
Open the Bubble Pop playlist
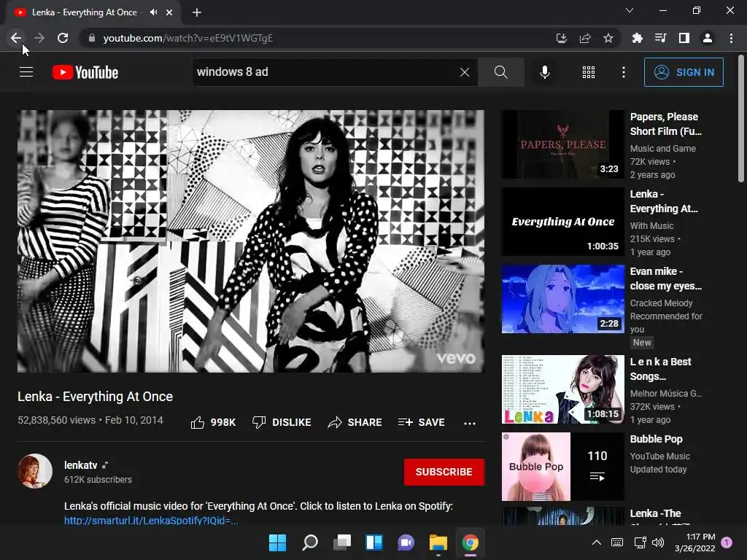click(562, 467)
